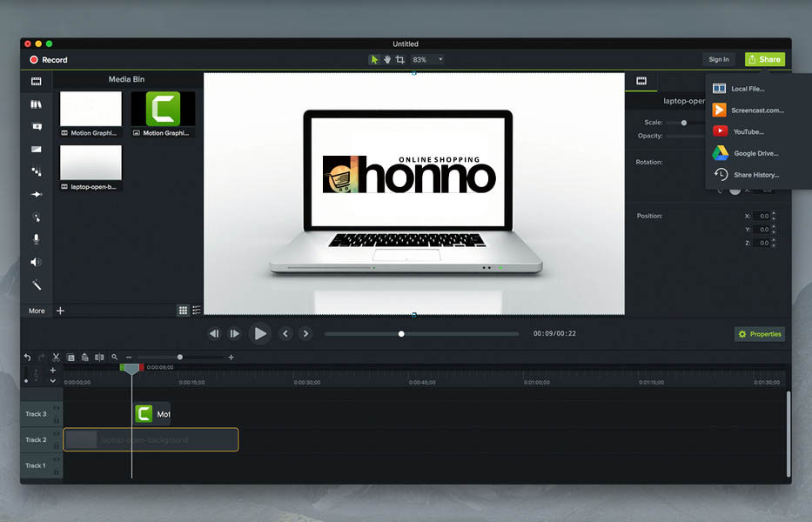Select the Transitions tool in the sidebar
This screenshot has width=812, height=522.
[x=36, y=149]
